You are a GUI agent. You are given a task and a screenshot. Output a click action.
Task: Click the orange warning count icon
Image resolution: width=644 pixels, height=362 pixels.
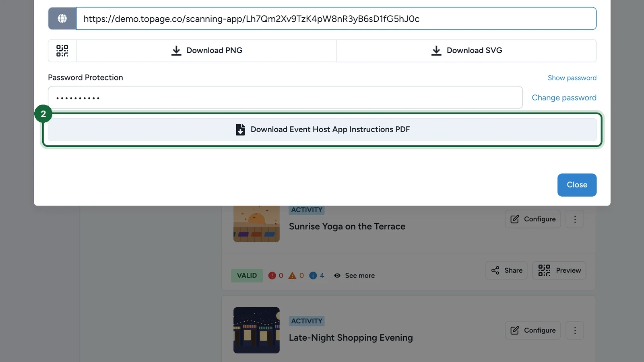click(x=292, y=276)
